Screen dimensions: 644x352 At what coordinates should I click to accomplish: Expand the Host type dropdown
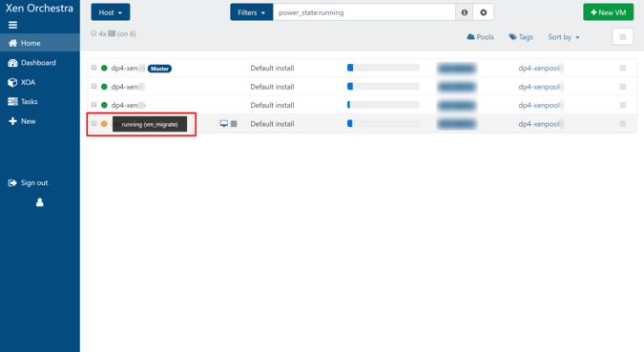[x=111, y=12]
